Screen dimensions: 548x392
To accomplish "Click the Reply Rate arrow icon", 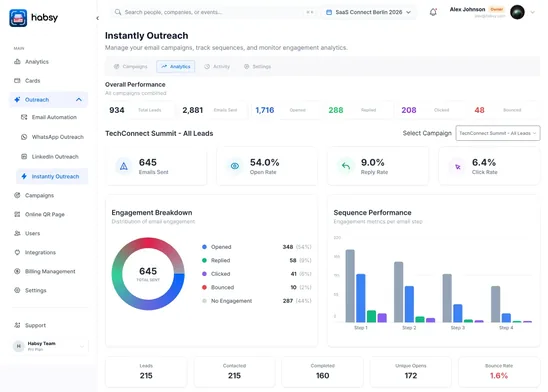I will (x=346, y=166).
